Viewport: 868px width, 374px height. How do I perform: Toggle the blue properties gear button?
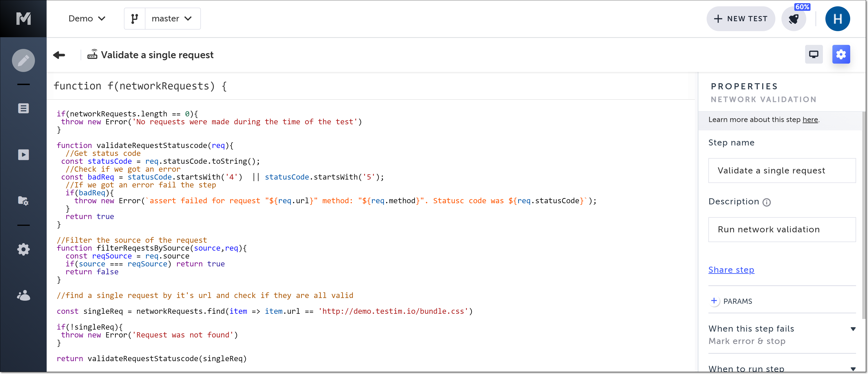coord(841,54)
